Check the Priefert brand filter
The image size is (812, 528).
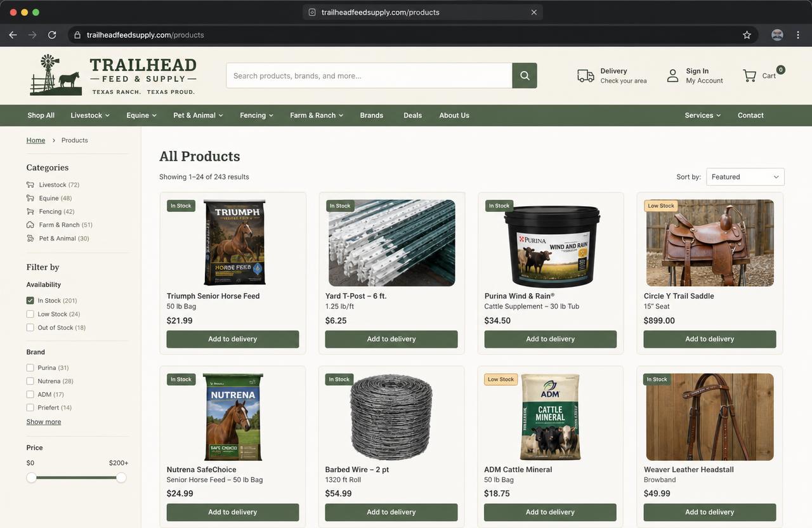[30, 407]
